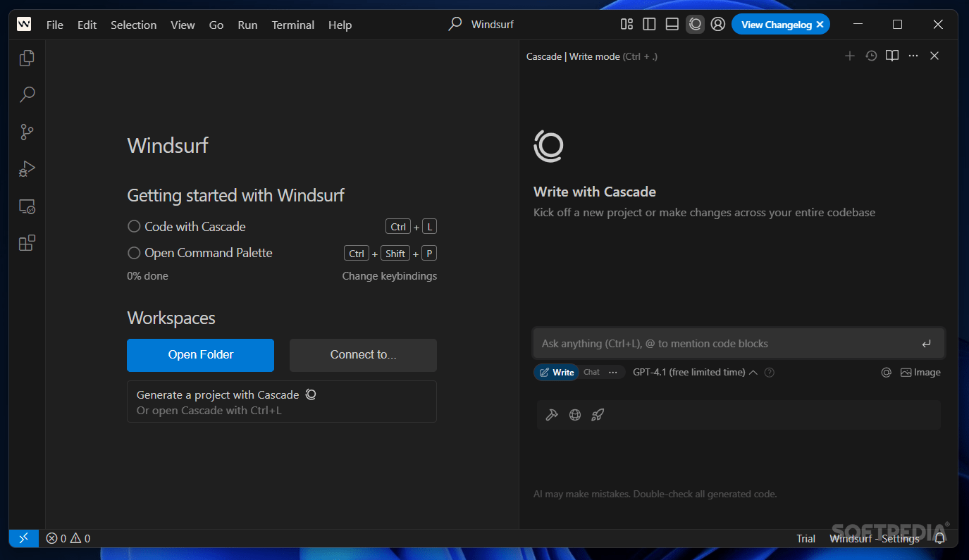Click the Windsurf logo in the title bar
969x560 pixels.
[x=24, y=25]
